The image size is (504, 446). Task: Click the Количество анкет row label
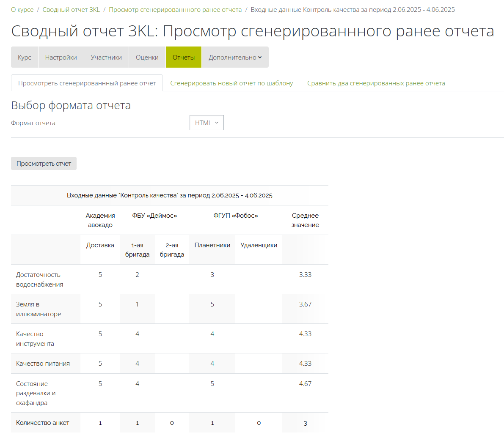42,423
